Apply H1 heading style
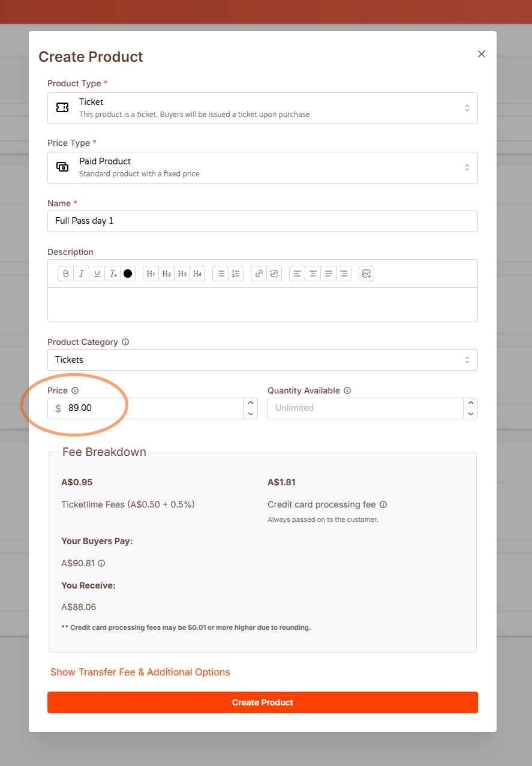Screen dimensions: 532x766 [x=151, y=274]
